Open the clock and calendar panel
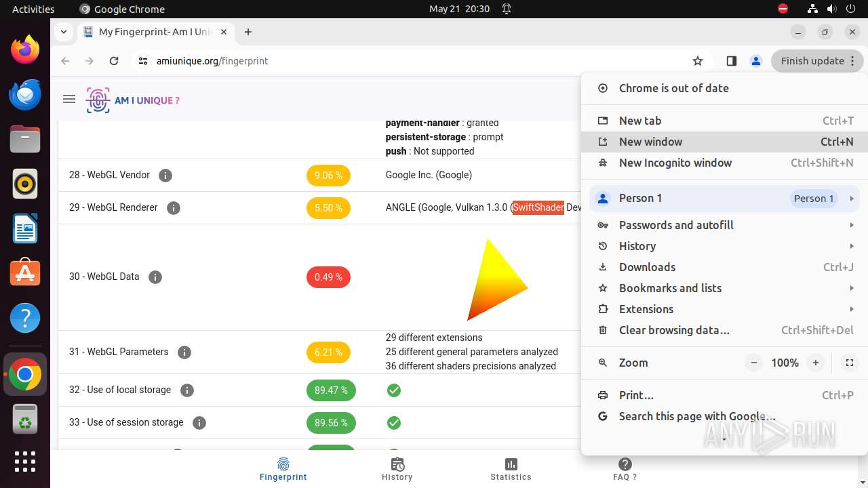Screen dimensions: 868x488 click(x=459, y=9)
